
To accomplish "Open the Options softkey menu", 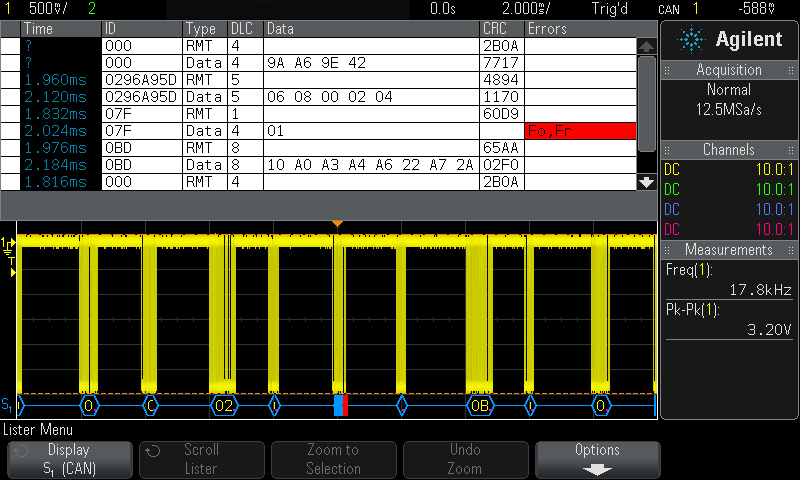I will tap(597, 459).
